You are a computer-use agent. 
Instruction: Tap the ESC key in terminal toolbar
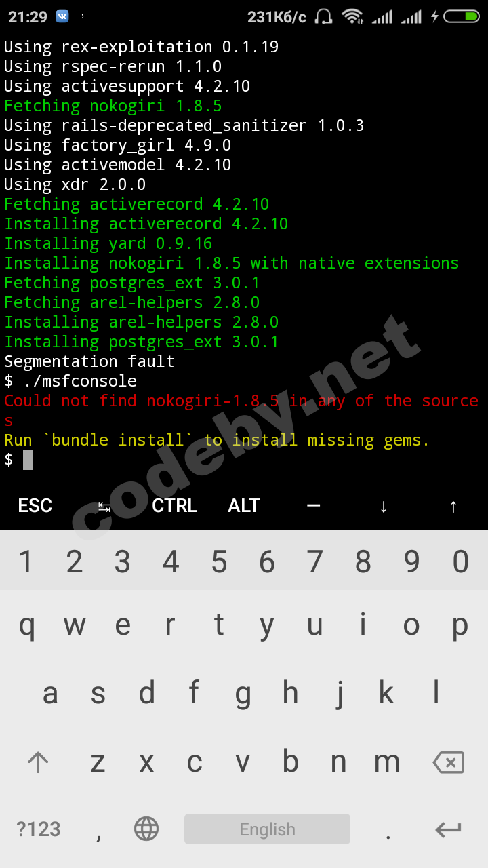[35, 506]
